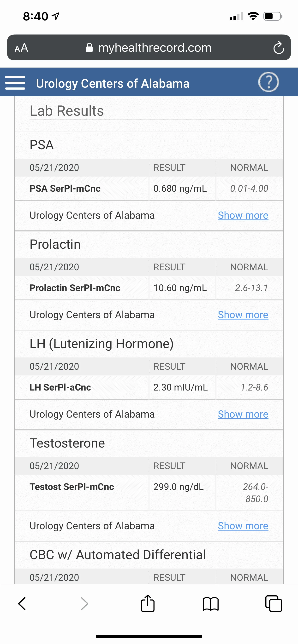Go back with browser back arrow
Screen dimensions: 298x644
[x=22, y=604]
